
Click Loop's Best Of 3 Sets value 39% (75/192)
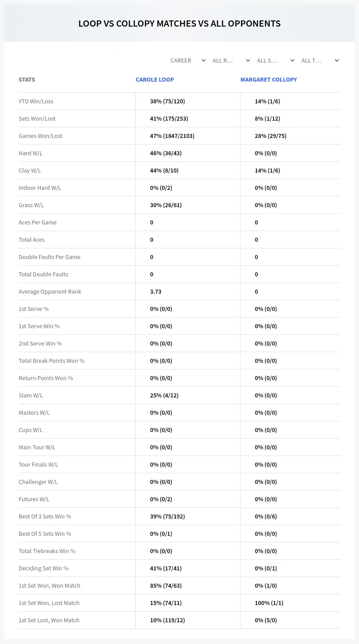coord(167,516)
